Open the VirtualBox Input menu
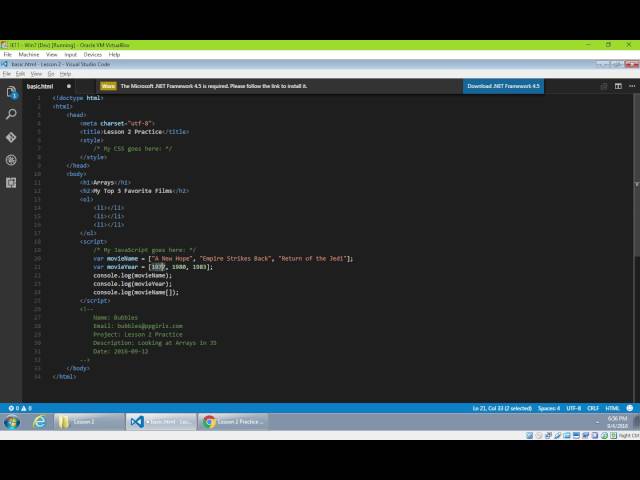The width and height of the screenshot is (640, 480). tap(71, 54)
